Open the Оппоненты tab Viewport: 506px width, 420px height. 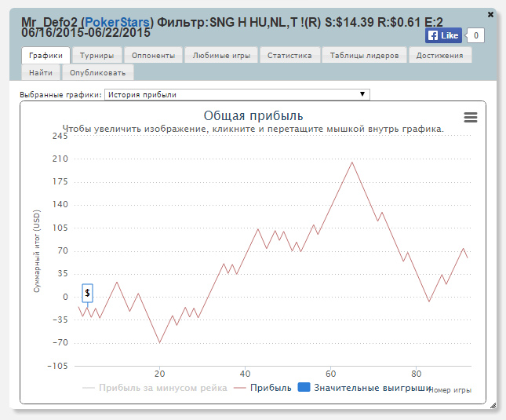coord(153,56)
